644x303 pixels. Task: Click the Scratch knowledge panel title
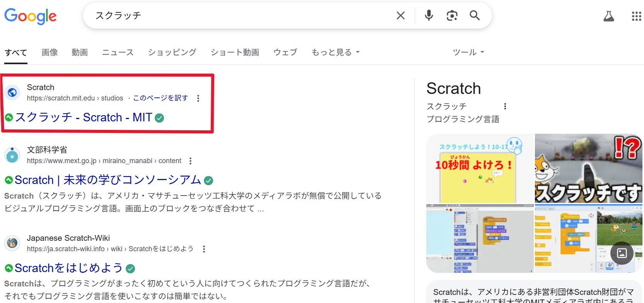(454, 89)
